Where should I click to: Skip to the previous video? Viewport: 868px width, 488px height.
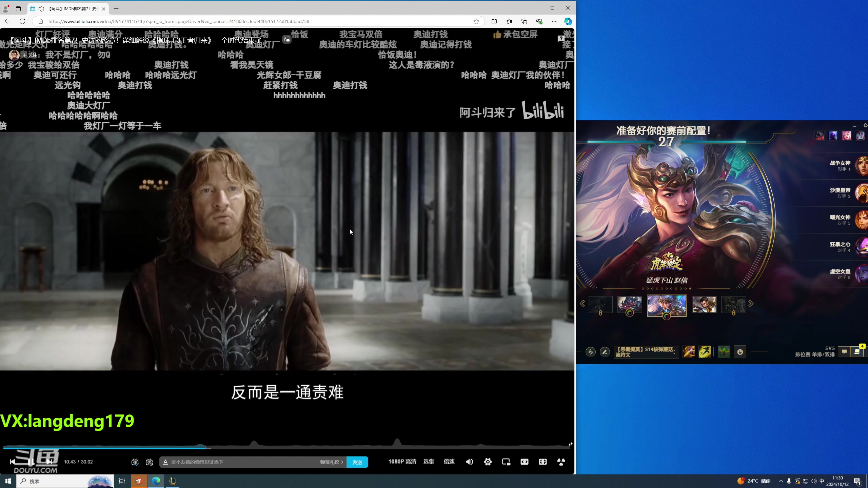point(13,462)
